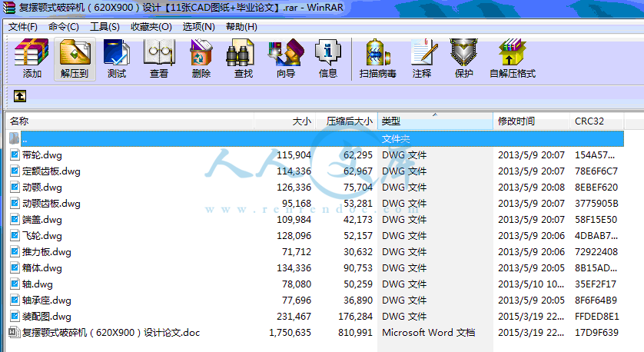Select file name 箱体.dwg

tap(42, 268)
